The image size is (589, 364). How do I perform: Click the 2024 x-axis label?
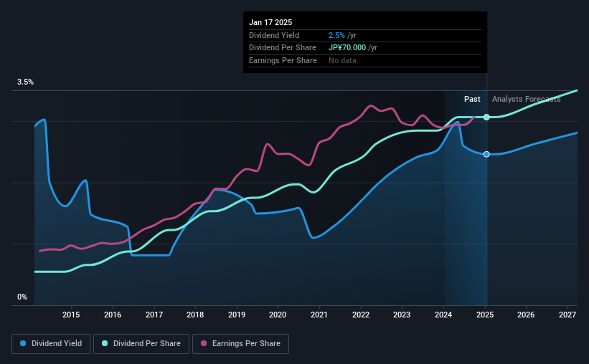tap(443, 315)
